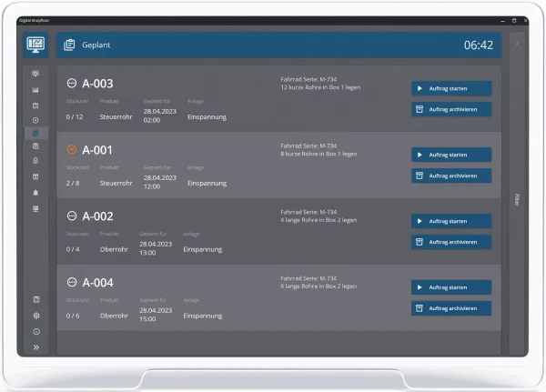Start order A-001 with Auftrag starten
The width and height of the screenshot is (546, 392).
(451, 155)
